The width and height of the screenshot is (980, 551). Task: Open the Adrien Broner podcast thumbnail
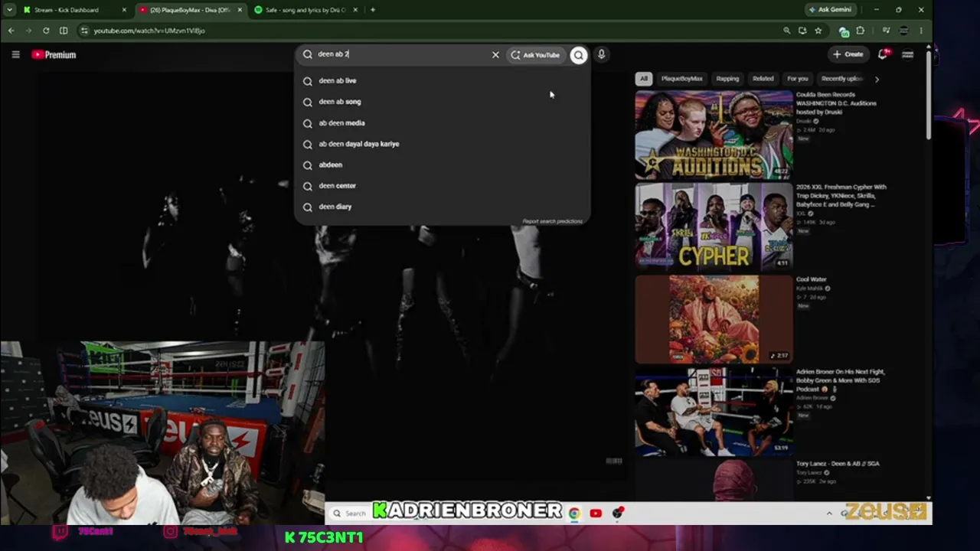tap(714, 412)
